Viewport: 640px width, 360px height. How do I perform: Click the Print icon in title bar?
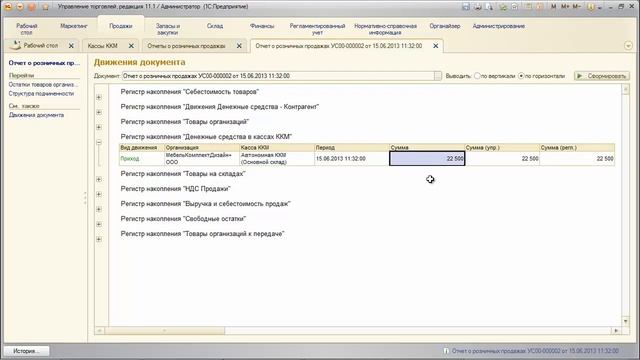477,7
